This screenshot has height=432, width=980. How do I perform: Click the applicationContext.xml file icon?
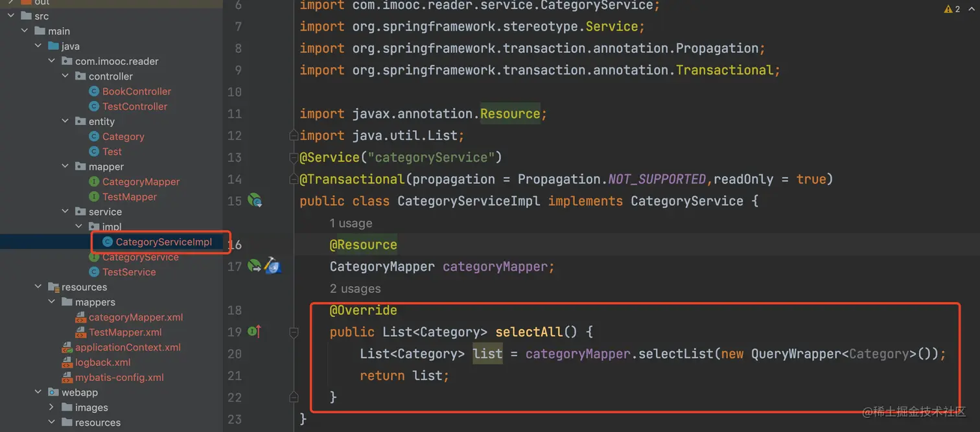pos(67,347)
